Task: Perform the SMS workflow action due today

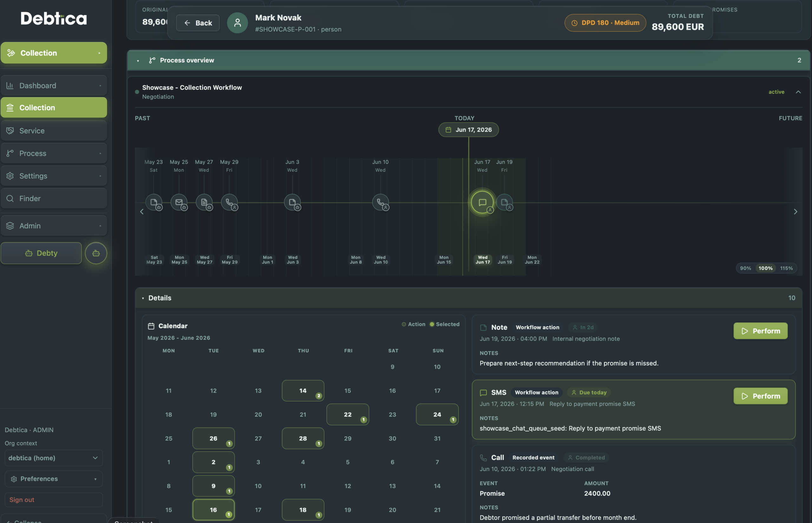Action: [x=760, y=396]
